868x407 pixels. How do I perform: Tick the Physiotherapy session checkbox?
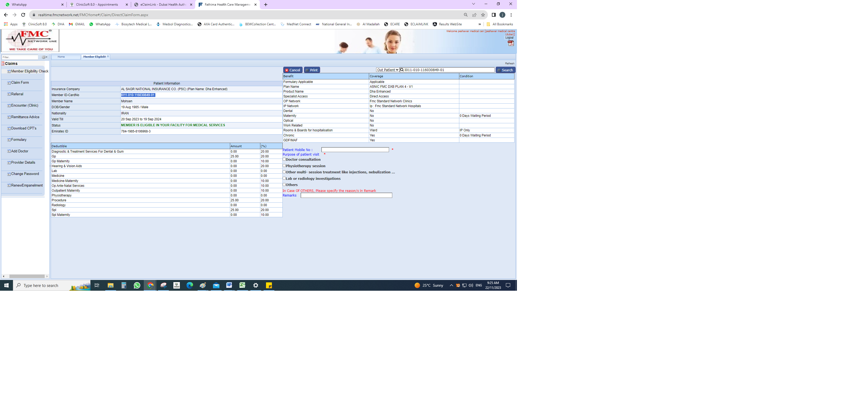tap(284, 166)
